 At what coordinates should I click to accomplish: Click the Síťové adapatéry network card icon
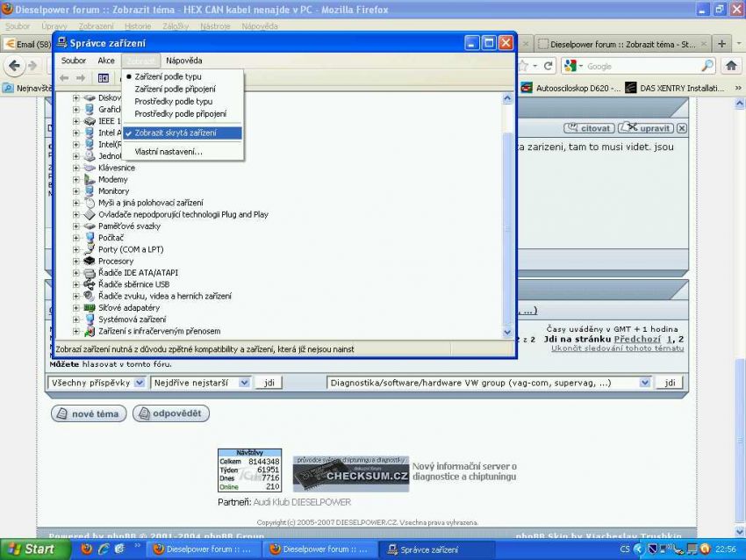[90, 307]
